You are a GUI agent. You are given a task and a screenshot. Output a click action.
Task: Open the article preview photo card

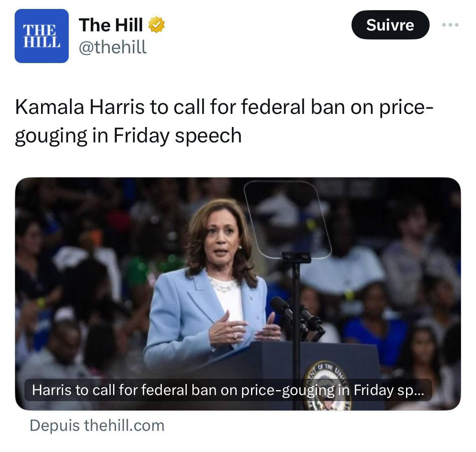(x=238, y=294)
